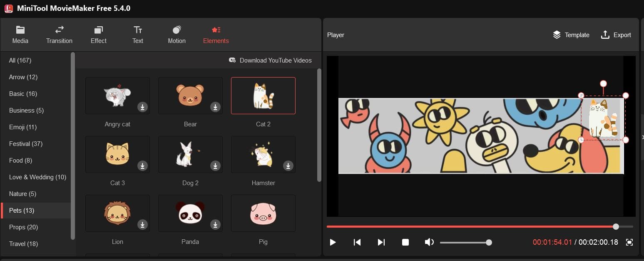
Task: Click the rotate handle above cat element
Action: 603,84
